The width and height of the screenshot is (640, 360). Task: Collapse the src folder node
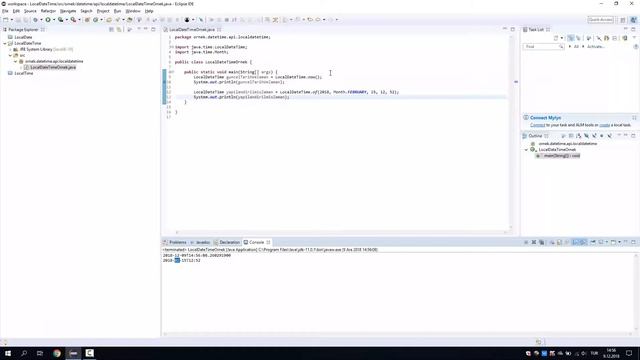point(10,55)
